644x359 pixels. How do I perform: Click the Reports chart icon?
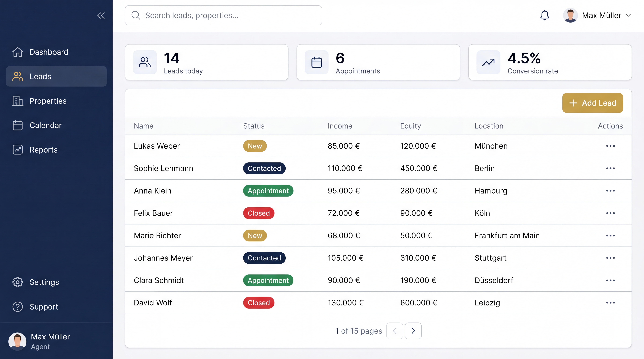click(x=18, y=150)
